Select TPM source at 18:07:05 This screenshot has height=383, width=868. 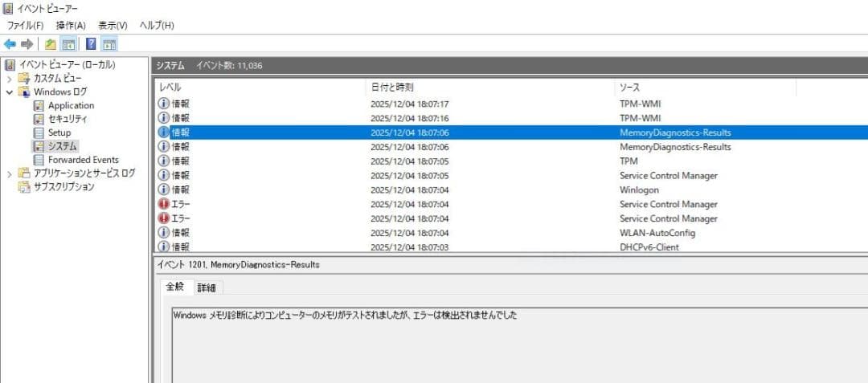628,161
